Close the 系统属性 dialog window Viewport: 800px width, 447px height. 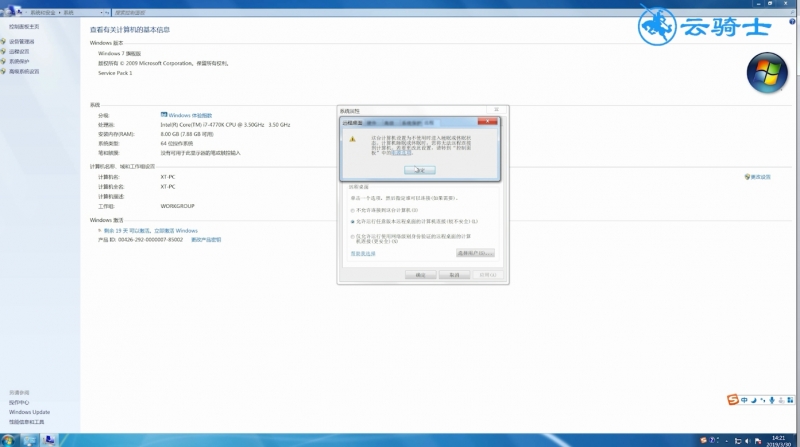(496, 110)
